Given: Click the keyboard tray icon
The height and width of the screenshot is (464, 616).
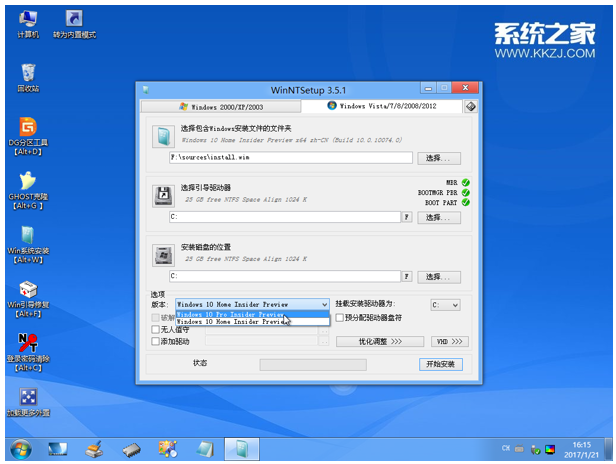Looking at the screenshot, I should [x=519, y=448].
